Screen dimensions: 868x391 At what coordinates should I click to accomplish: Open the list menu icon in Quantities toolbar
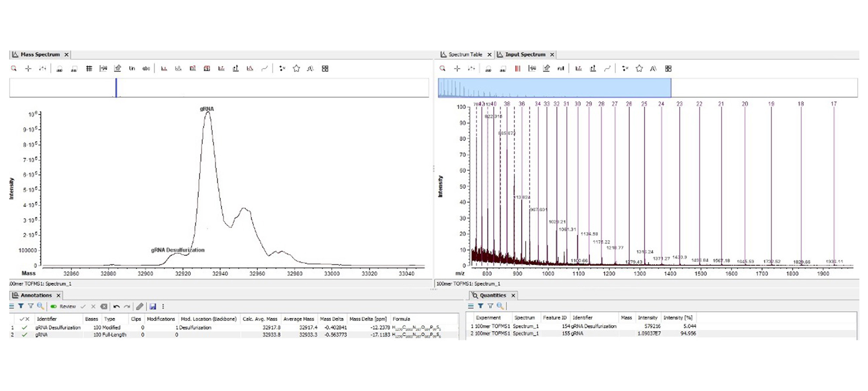[x=471, y=306]
